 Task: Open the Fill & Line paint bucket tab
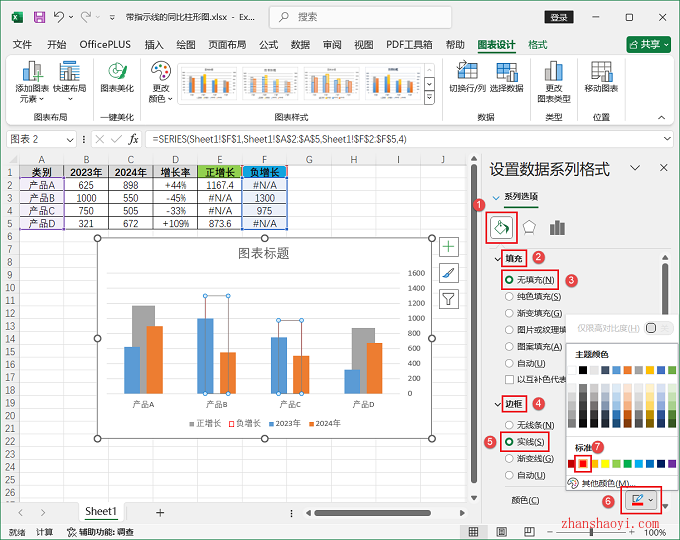pyautogui.click(x=500, y=228)
